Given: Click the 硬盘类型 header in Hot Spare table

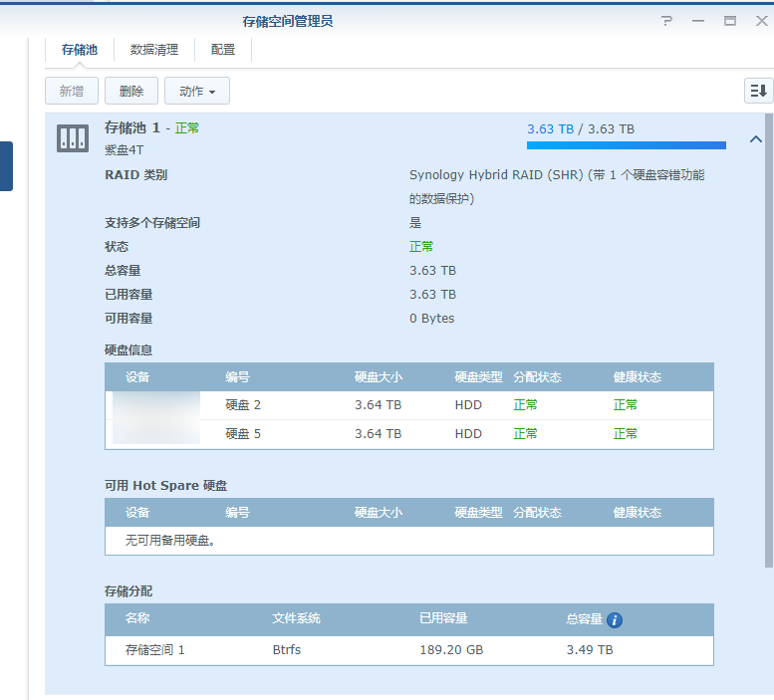Looking at the screenshot, I should pos(478,513).
